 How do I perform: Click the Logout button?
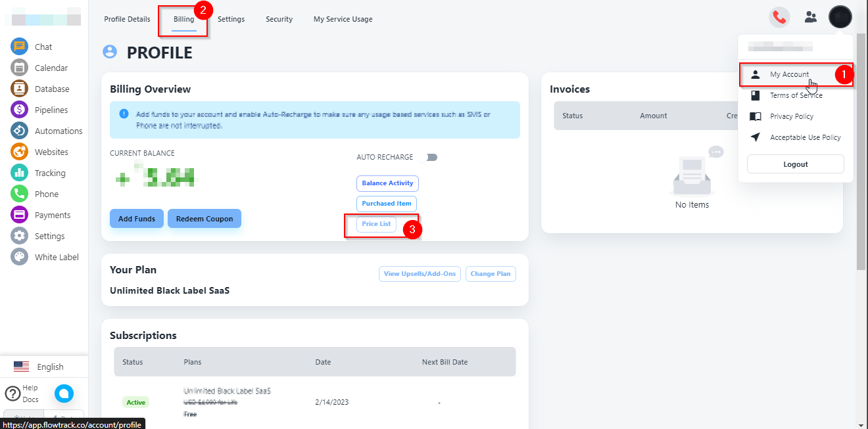(795, 164)
